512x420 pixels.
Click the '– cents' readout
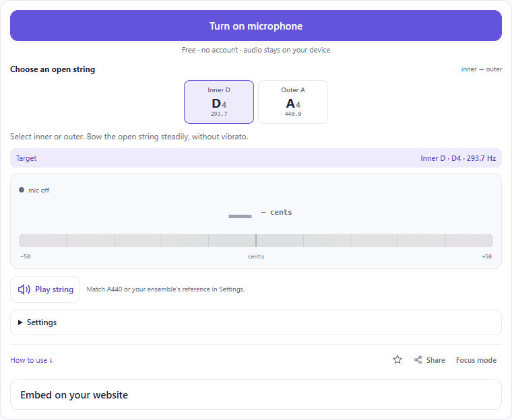tap(276, 212)
